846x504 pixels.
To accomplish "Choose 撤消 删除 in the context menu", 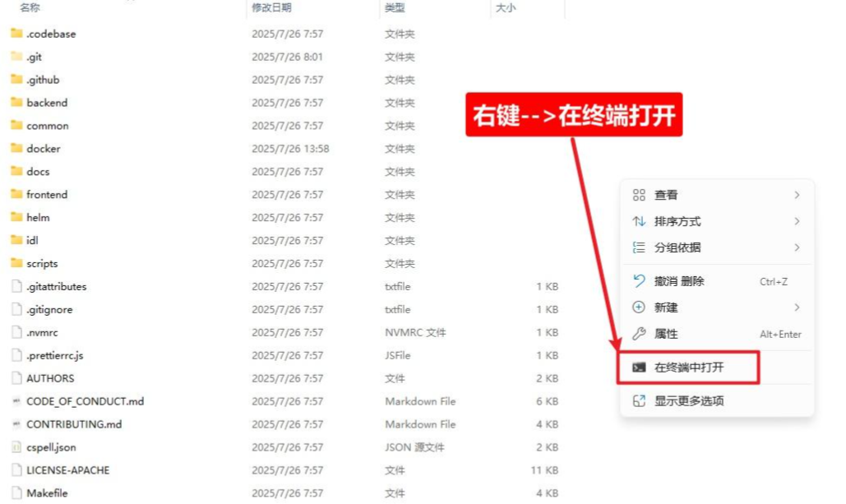I will point(717,281).
